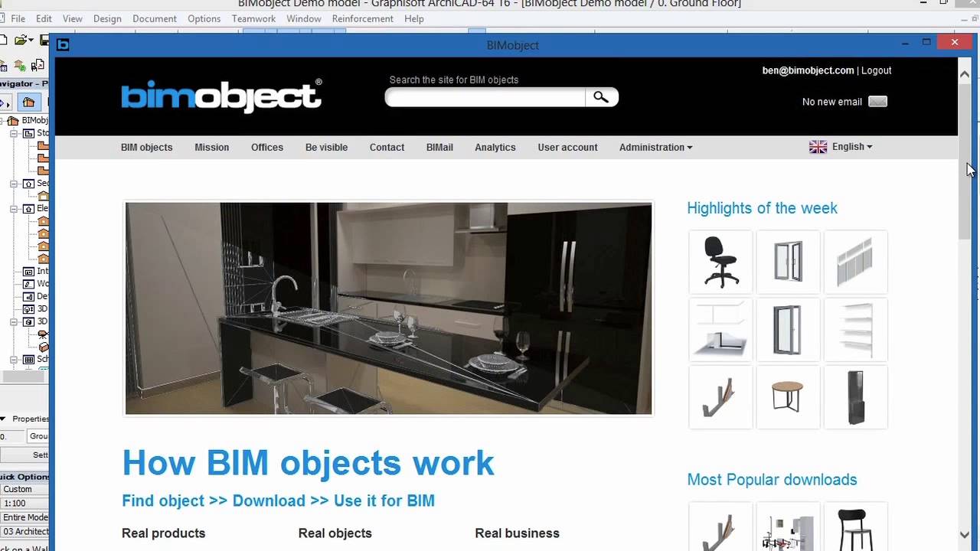The image size is (980, 551).
Task: Click the UK flag language icon
Action: click(x=818, y=147)
